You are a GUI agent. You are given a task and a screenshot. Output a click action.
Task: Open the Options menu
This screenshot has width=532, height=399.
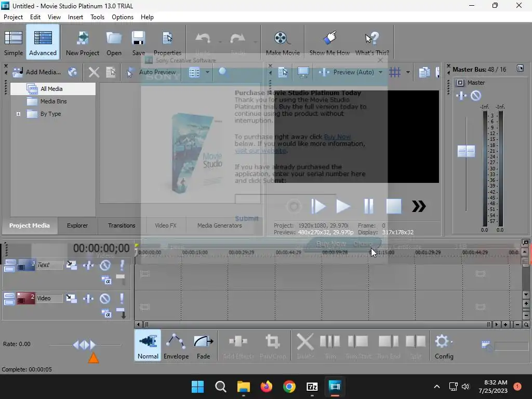coord(123,17)
